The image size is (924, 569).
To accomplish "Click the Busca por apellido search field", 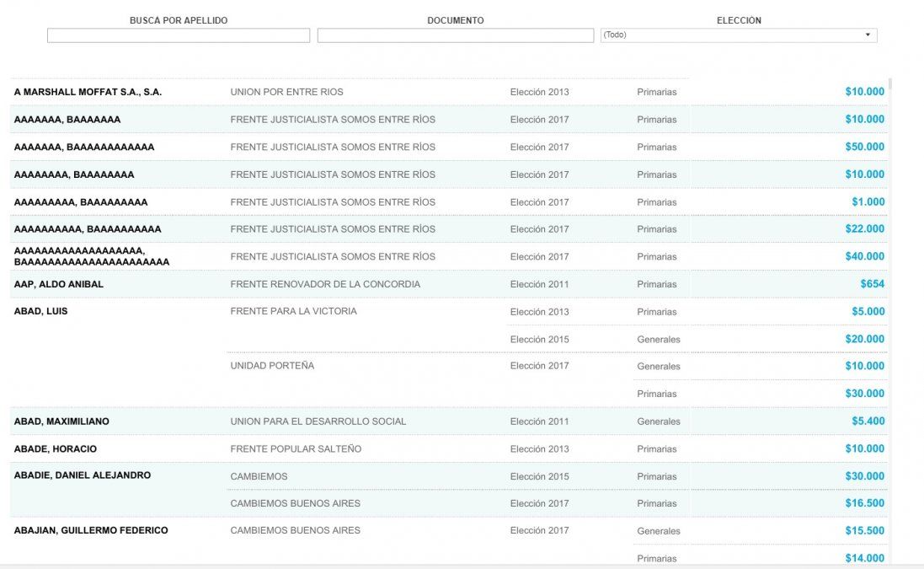I will pyautogui.click(x=178, y=35).
